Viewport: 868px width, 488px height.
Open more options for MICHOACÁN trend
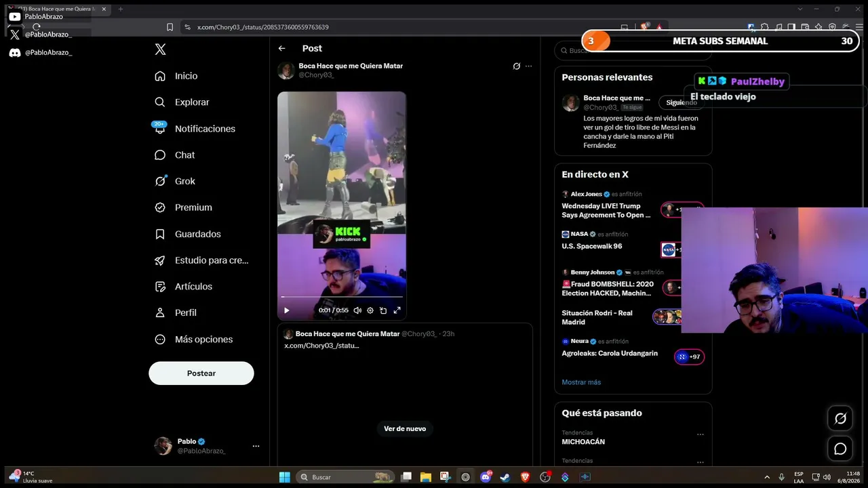(701, 434)
